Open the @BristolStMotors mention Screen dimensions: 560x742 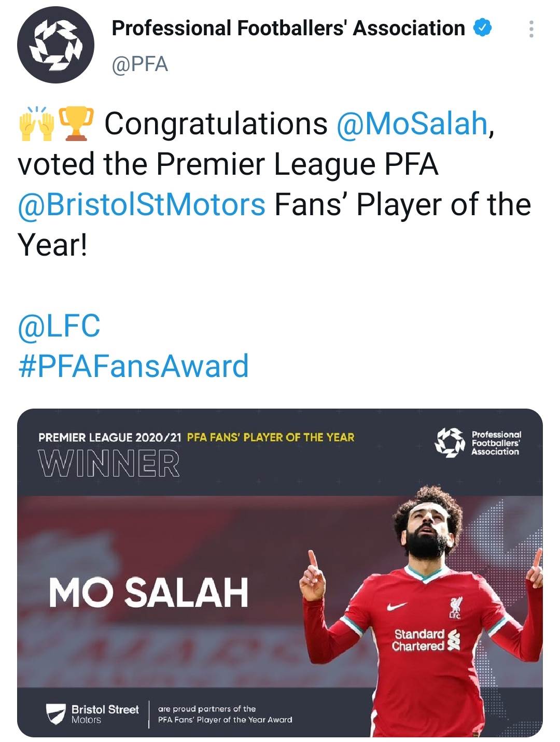142,204
